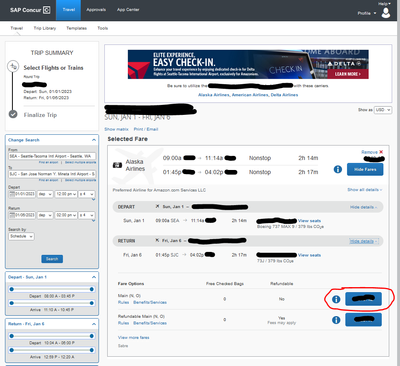The image size is (400, 366).
Task: Click the Show matrix link
Action: pos(116,129)
